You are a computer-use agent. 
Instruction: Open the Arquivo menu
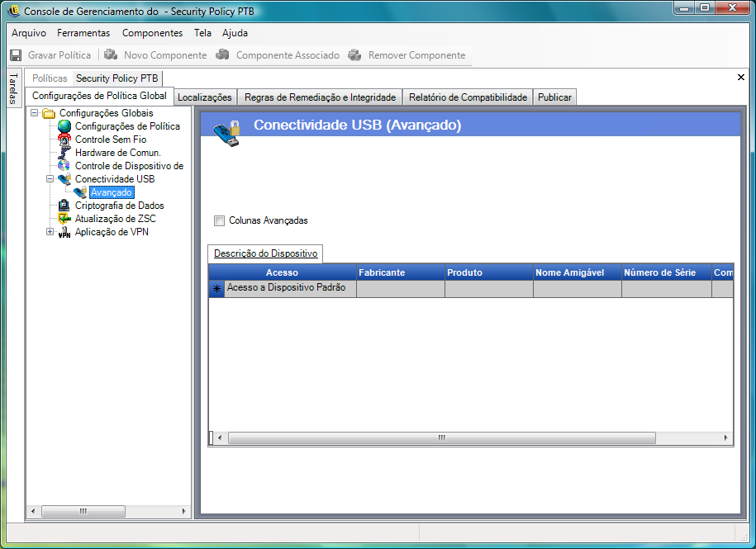click(29, 33)
